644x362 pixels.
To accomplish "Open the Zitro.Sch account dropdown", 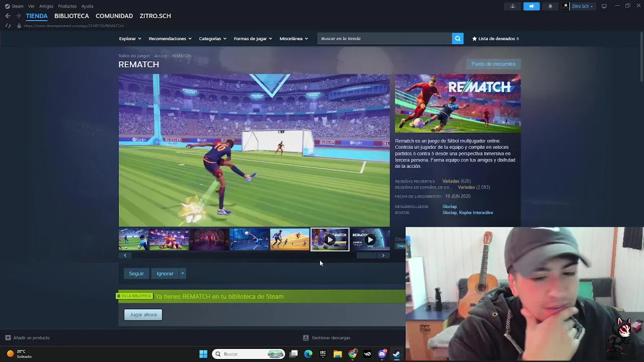I will (582, 6).
